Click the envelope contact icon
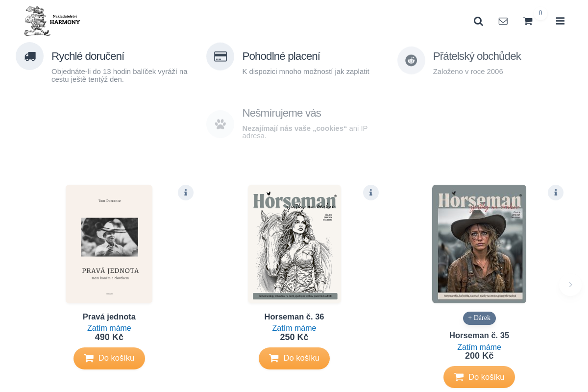The height and width of the screenshot is (392, 588). point(503,21)
